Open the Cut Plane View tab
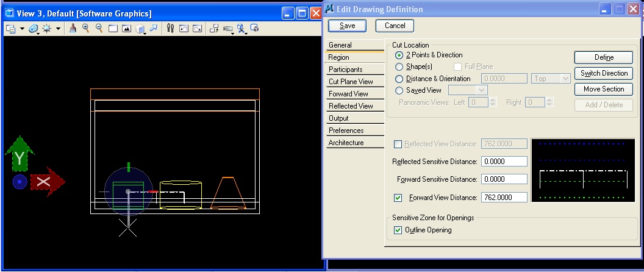 354,82
